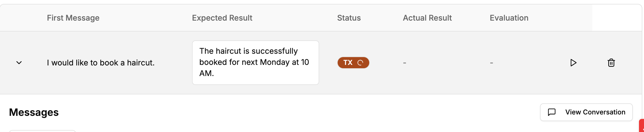This screenshot has width=644, height=132.
Task: Delete the haircut test via trash icon
Action: (611, 63)
